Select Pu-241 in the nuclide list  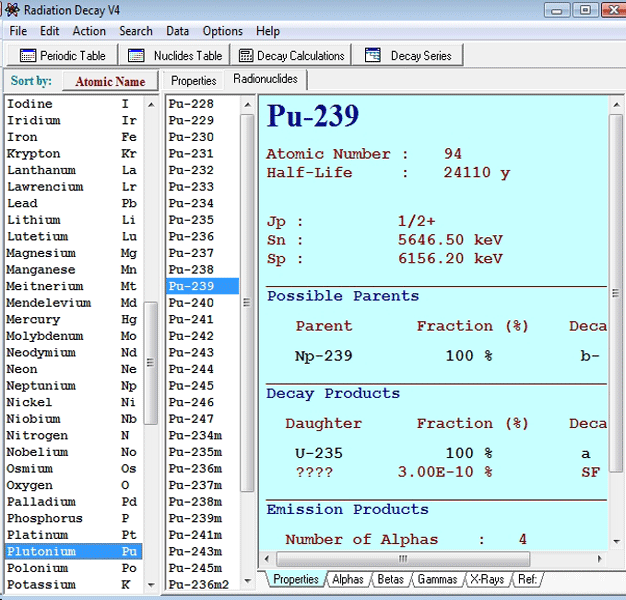click(x=202, y=319)
